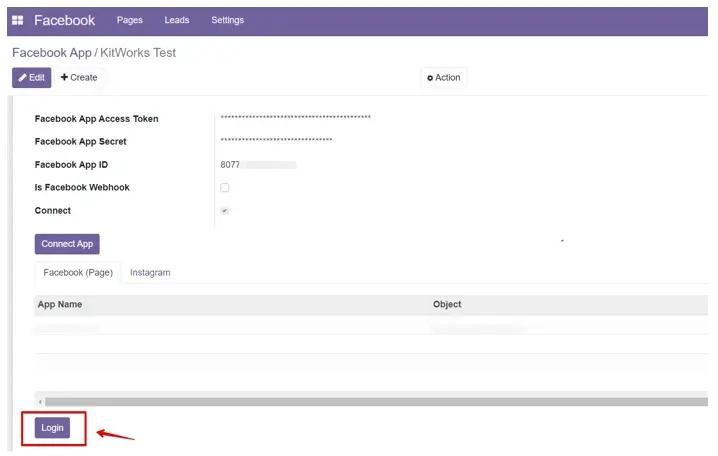Switch to the Instagram tab
The image size is (718, 456).
click(x=150, y=272)
